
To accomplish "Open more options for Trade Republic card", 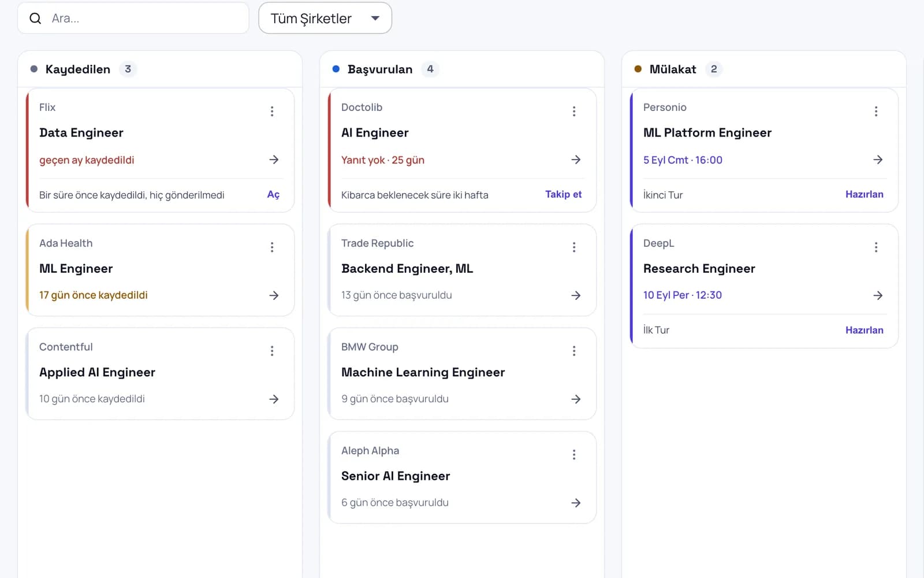I will point(574,247).
